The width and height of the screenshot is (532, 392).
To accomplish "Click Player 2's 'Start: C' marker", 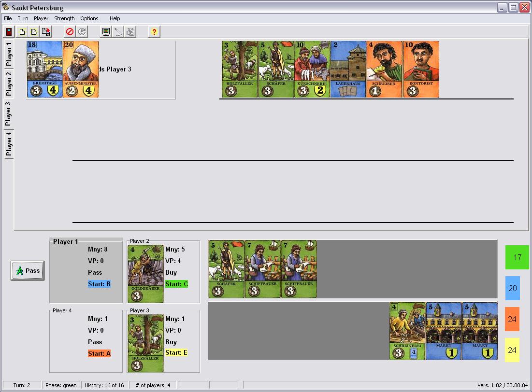I will (176, 284).
